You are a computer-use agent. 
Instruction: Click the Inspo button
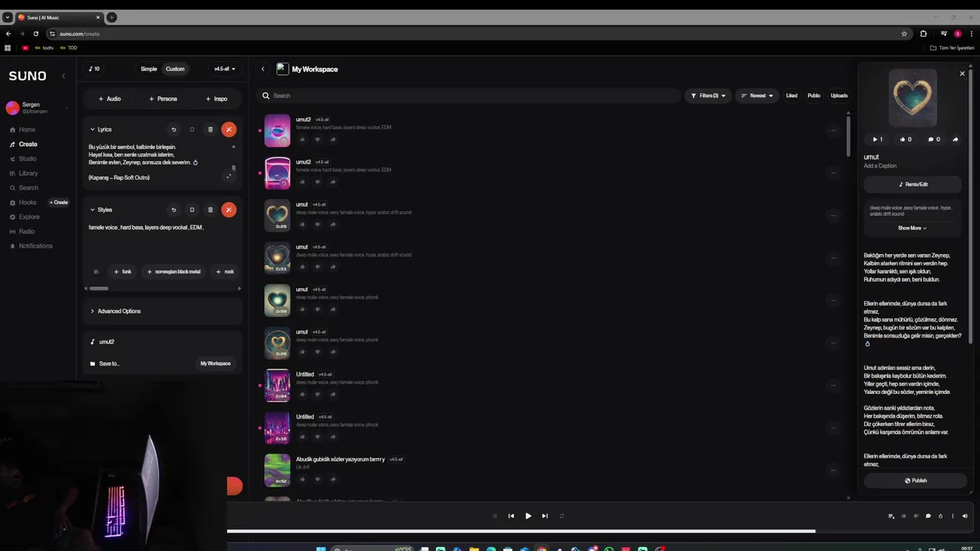[x=217, y=99]
